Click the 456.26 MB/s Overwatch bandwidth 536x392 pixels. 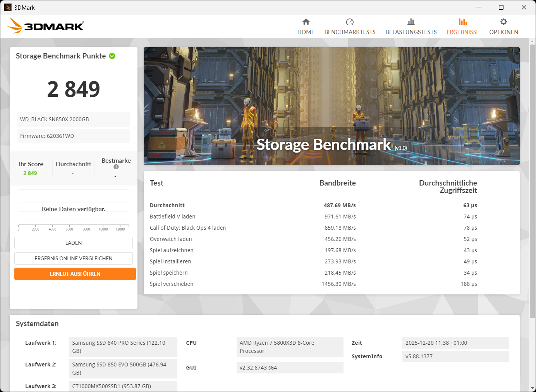340,239
